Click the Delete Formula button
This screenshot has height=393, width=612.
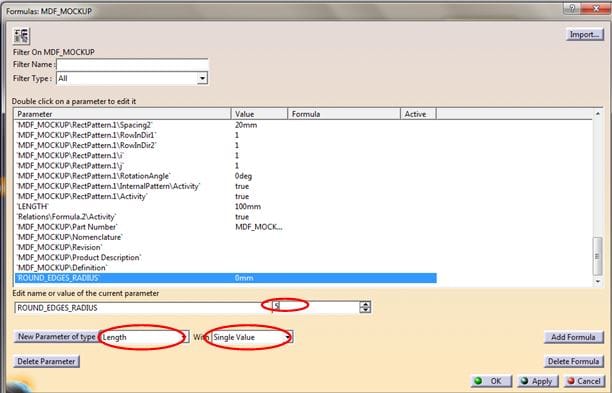573,361
